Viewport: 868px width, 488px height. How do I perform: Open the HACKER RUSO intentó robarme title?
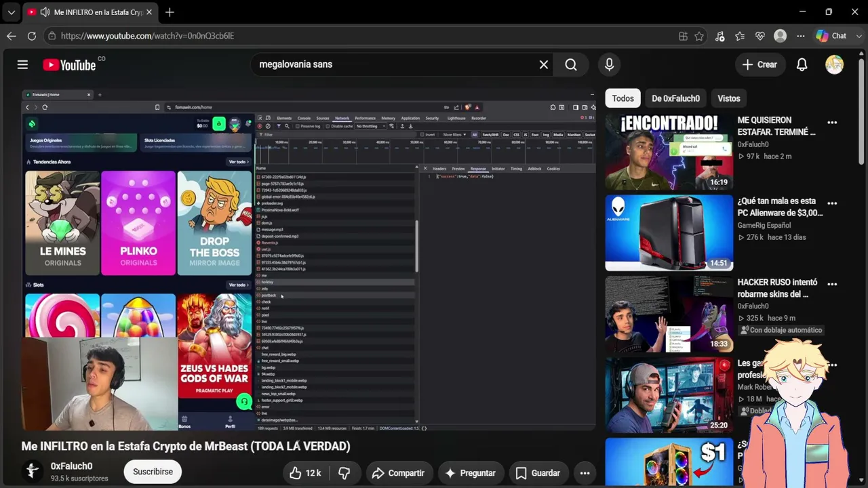[778, 288]
